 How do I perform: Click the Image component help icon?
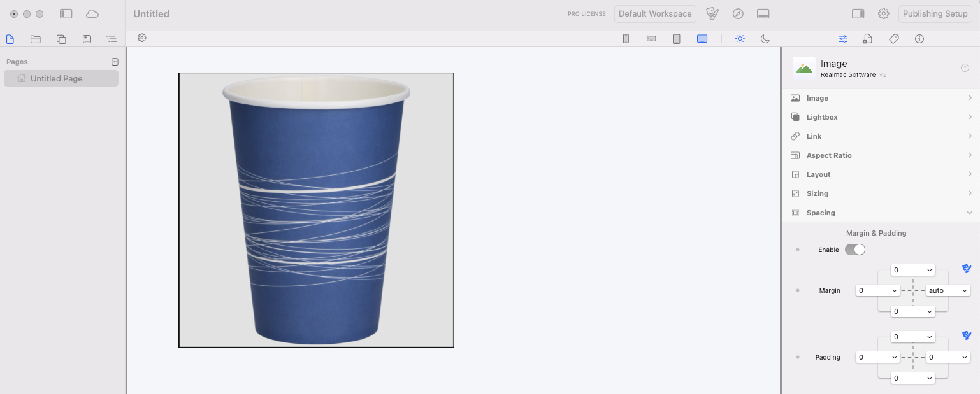[x=965, y=67]
